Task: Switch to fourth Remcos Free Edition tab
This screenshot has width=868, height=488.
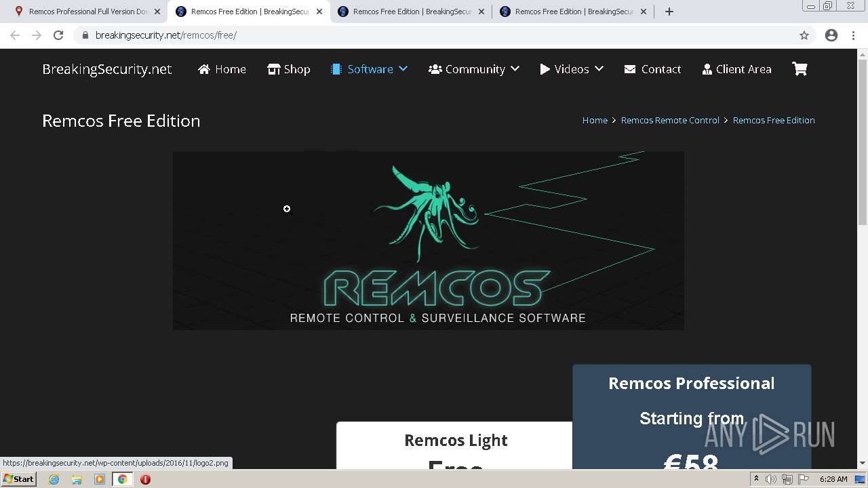Action: tap(572, 12)
